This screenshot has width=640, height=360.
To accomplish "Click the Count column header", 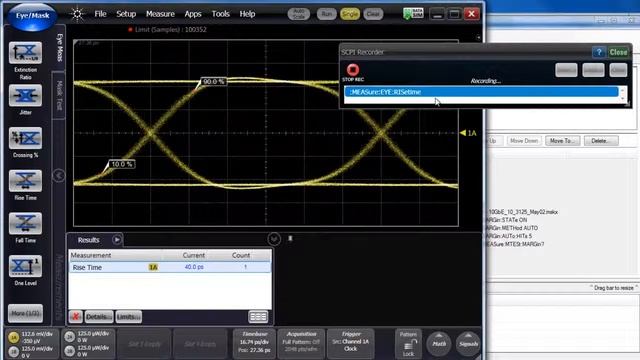I will pyautogui.click(x=241, y=255).
